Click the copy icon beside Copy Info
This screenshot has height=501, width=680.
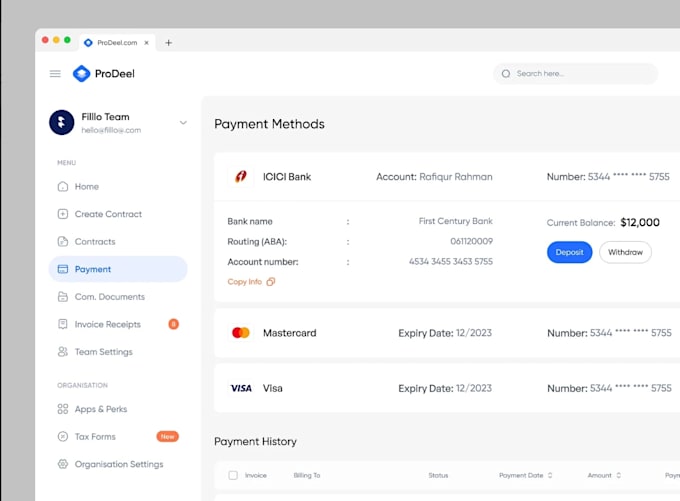[271, 282]
